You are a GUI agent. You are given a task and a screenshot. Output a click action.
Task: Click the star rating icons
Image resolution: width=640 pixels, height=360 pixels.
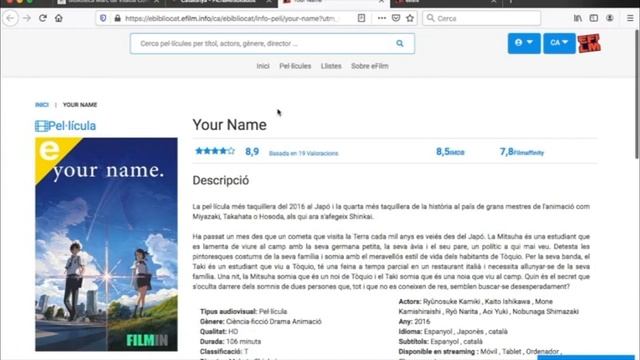(x=215, y=151)
